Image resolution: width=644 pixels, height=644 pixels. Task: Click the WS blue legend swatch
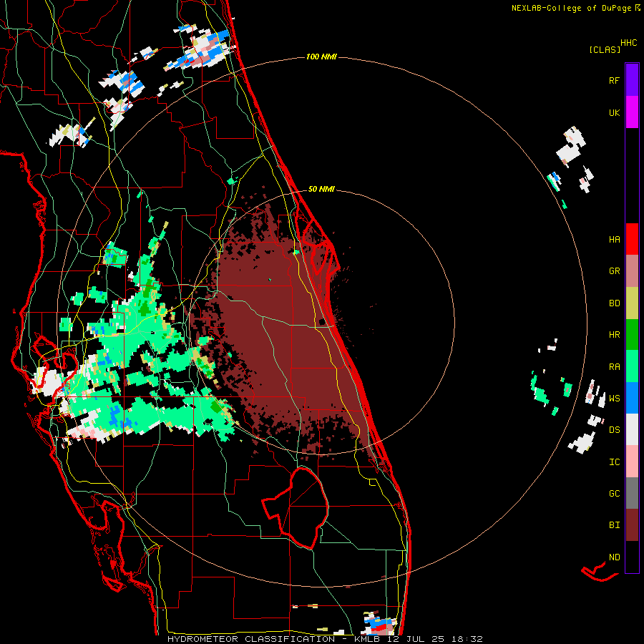click(632, 398)
